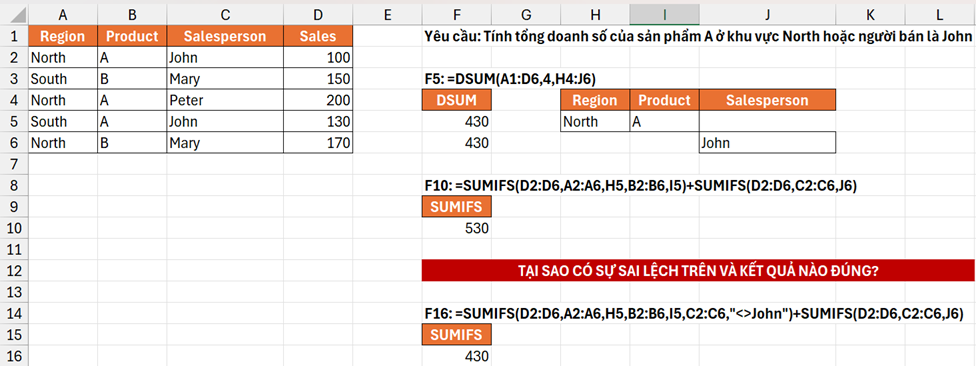
Task: Click the SUMIFS header in row 15
Action: point(457,335)
